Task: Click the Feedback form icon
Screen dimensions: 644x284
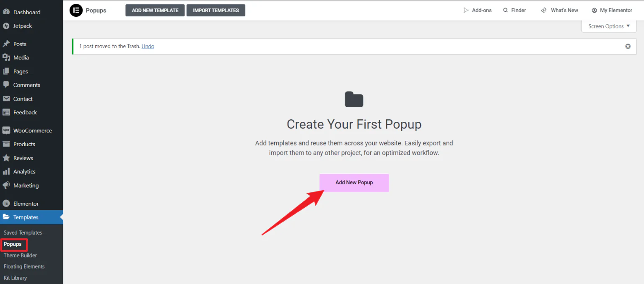Action: 6,112
